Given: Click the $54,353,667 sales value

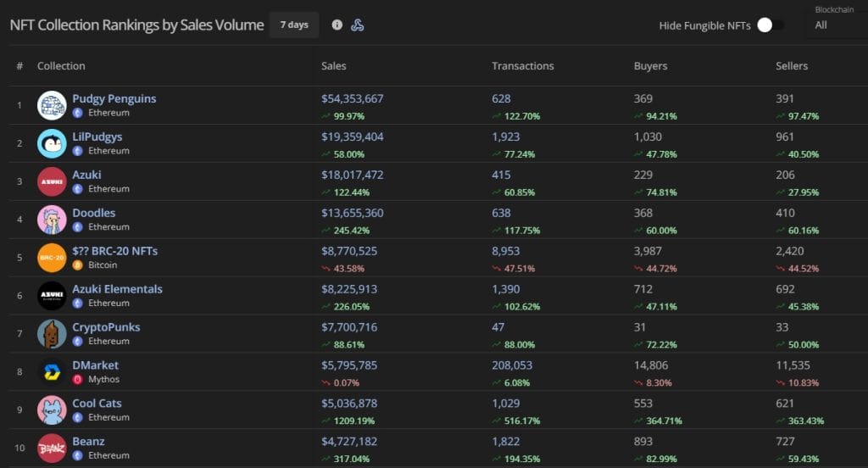Looking at the screenshot, I should (352, 98).
